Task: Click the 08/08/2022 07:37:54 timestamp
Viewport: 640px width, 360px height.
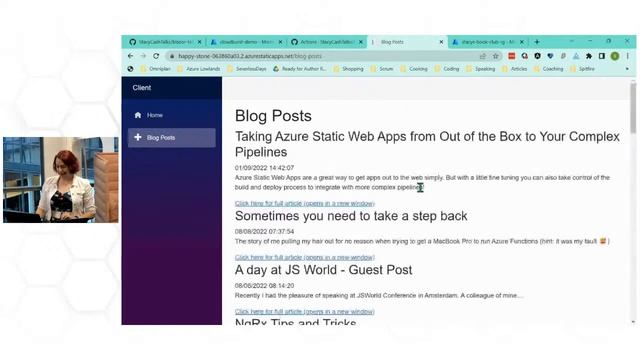Action: point(264,231)
